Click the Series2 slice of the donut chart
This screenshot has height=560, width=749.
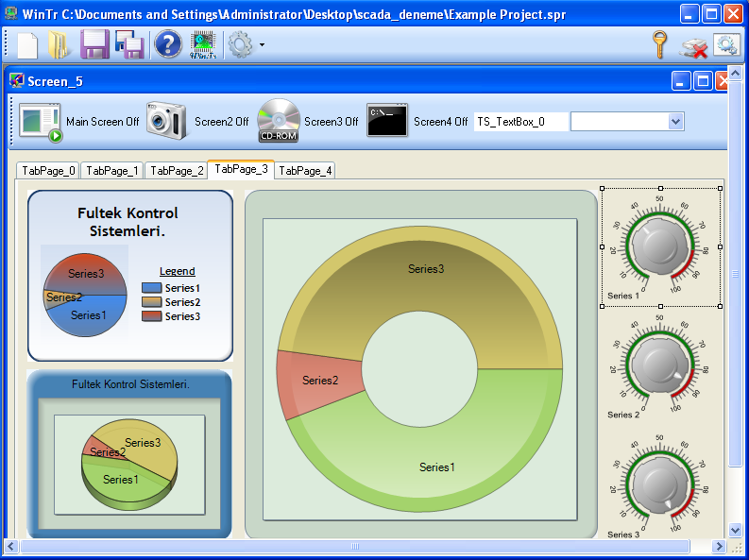click(318, 380)
